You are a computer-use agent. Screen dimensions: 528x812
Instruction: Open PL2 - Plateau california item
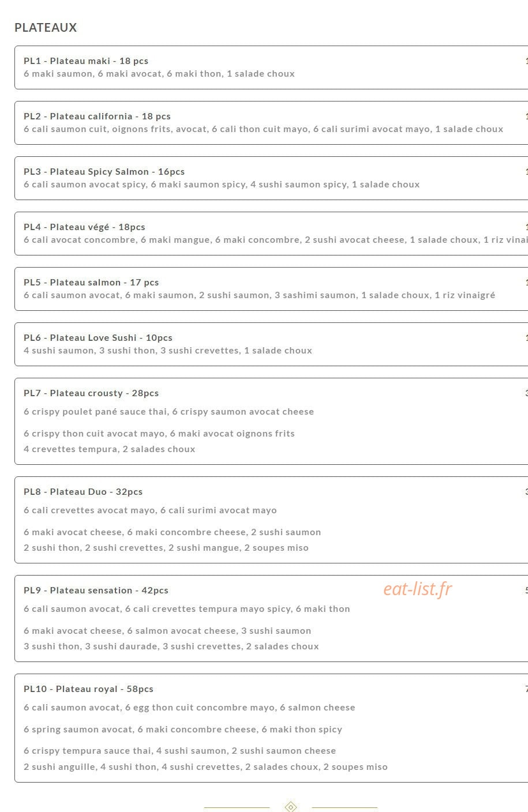pos(271,123)
